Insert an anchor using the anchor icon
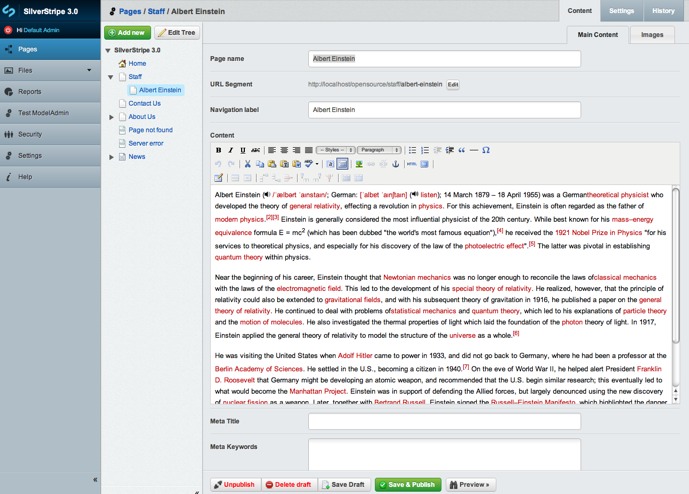 click(394, 164)
